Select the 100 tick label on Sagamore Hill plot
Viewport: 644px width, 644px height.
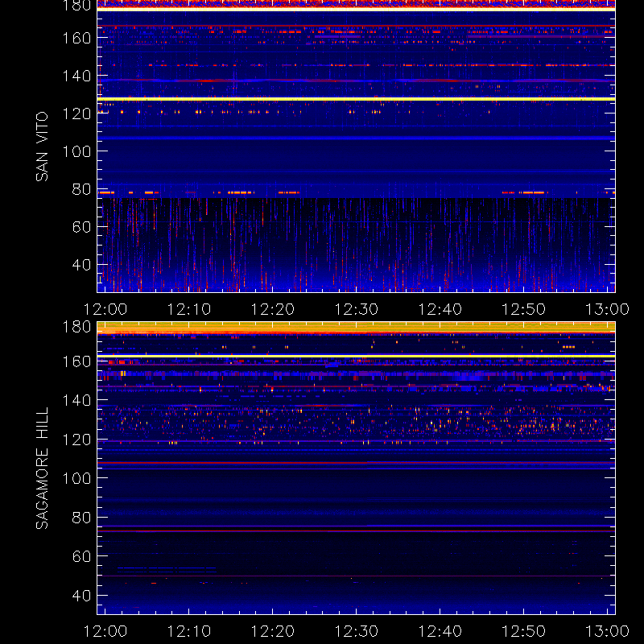pos(76,478)
